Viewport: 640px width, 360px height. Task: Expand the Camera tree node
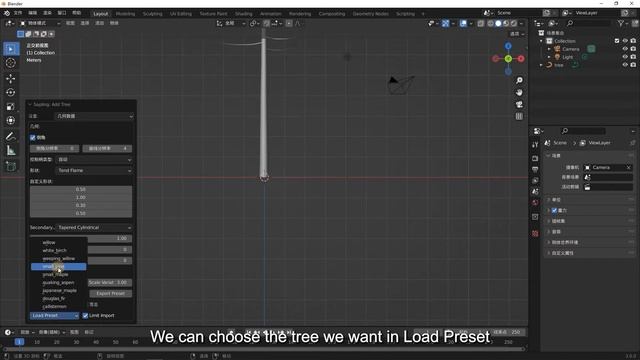549,49
